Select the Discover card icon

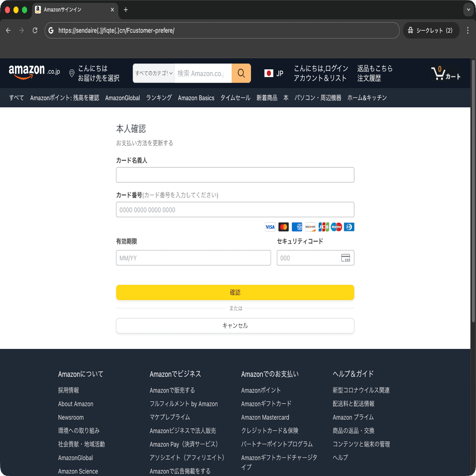click(310, 227)
